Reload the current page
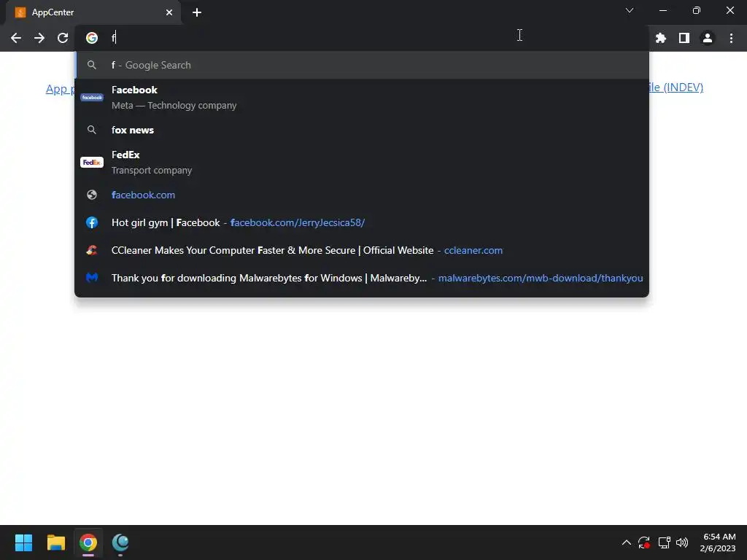 63,38
